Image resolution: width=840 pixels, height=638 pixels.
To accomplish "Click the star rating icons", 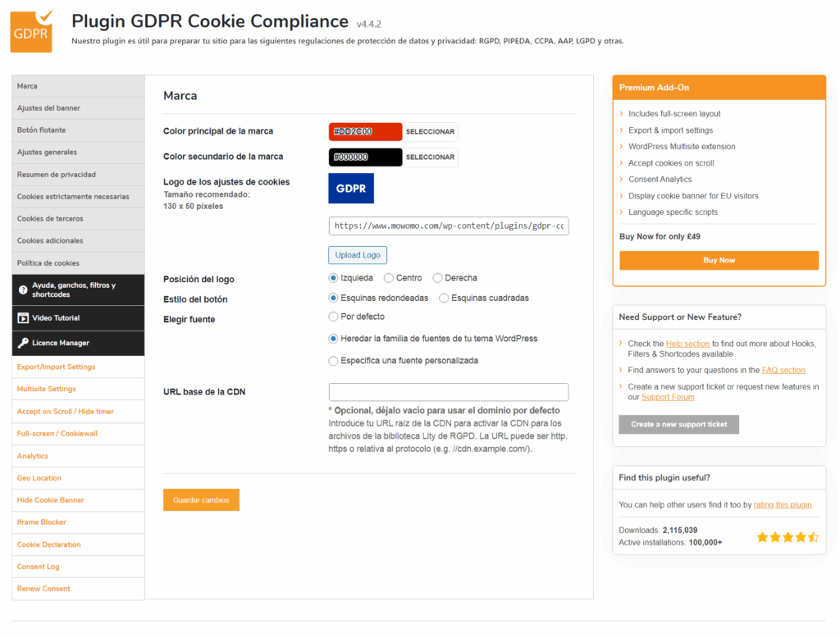I will [787, 537].
